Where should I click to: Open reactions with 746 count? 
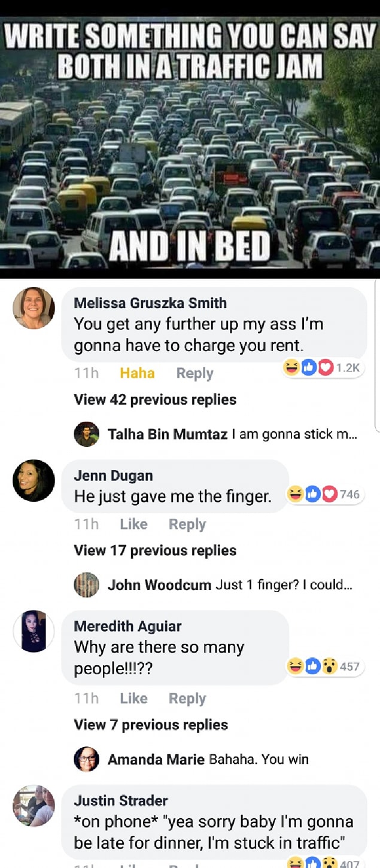coord(324,494)
